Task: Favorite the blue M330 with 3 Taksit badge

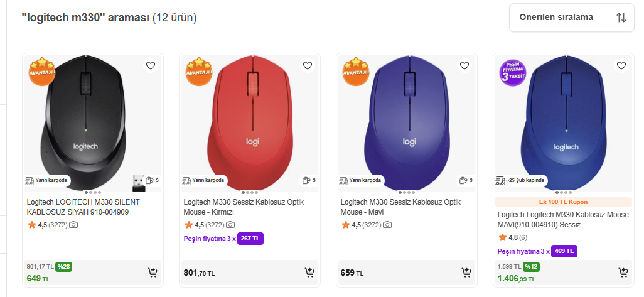Action: (x=621, y=65)
